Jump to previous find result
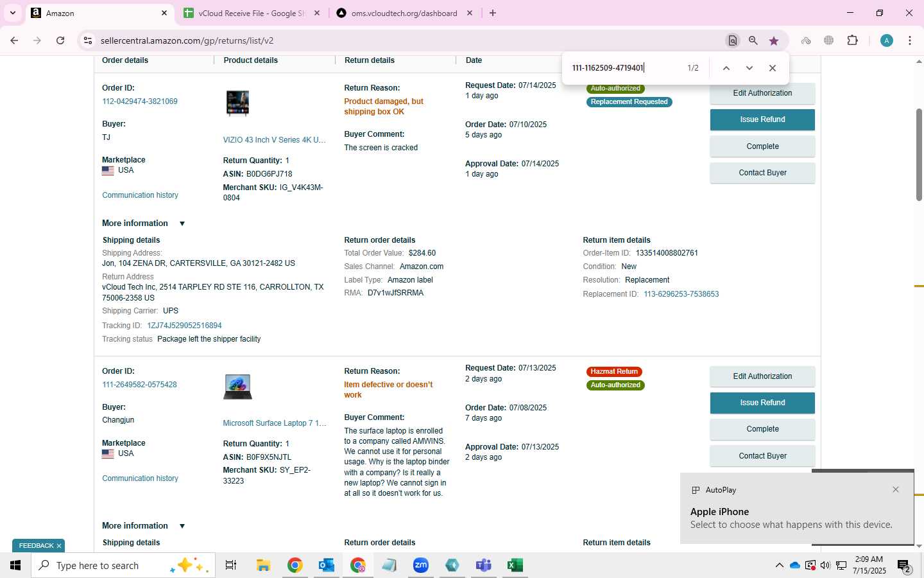The height and width of the screenshot is (578, 924). point(726,68)
